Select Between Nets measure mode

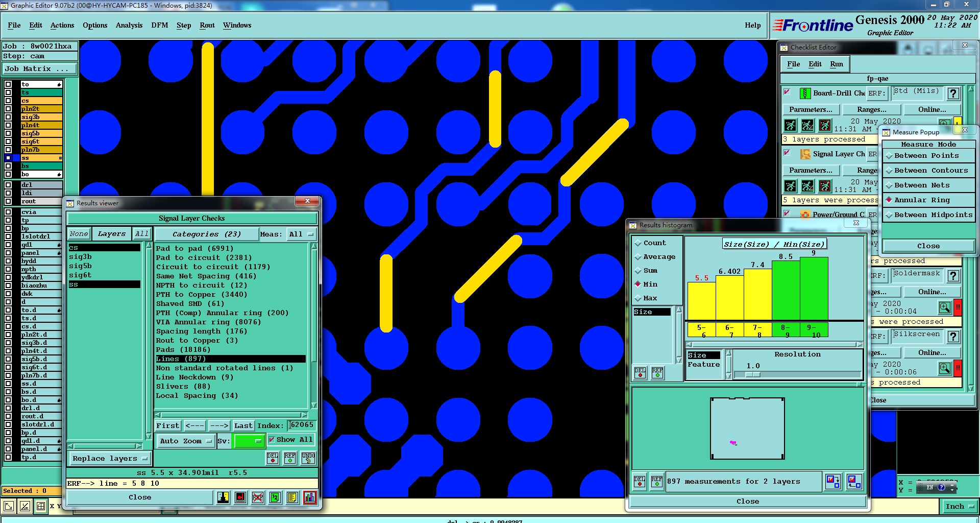[x=928, y=185]
